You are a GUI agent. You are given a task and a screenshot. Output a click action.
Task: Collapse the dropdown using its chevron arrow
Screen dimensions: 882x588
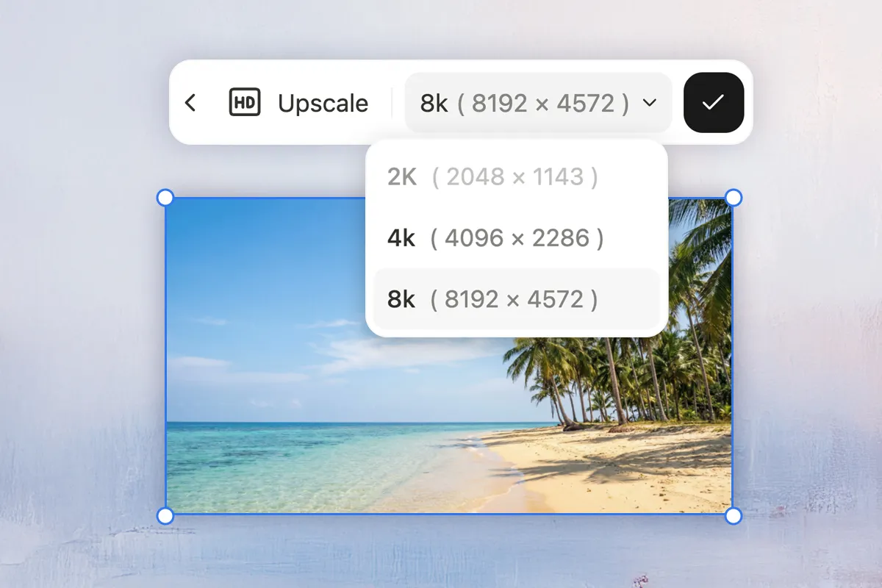tap(650, 103)
